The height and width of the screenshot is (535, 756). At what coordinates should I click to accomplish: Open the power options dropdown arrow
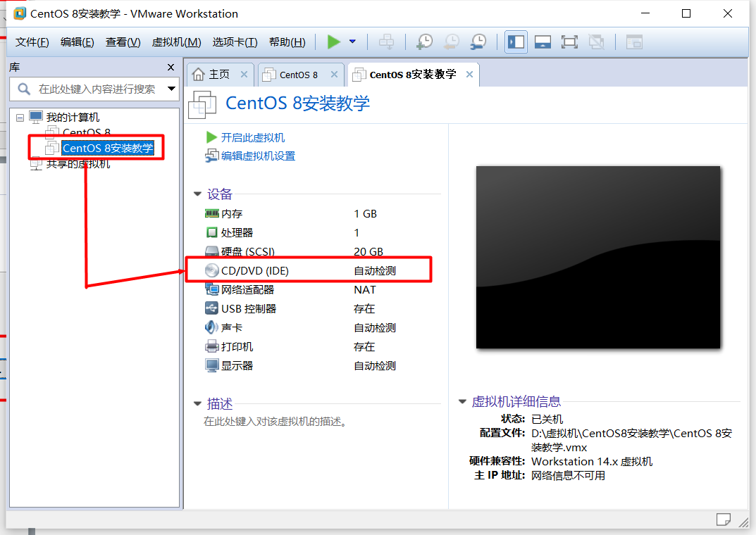pos(352,42)
